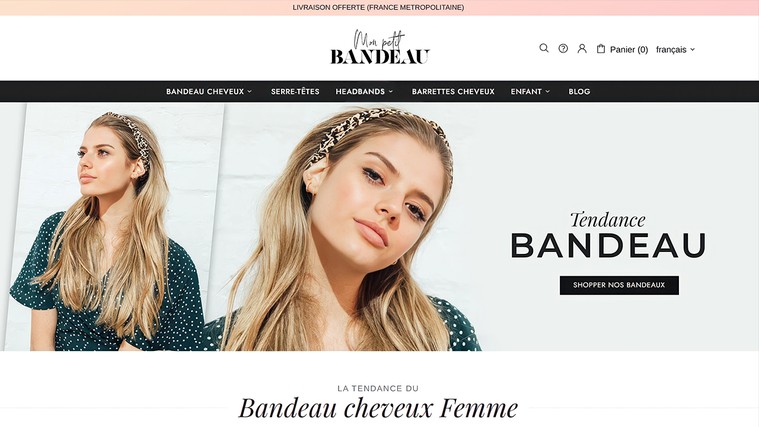Expand the Bandeau Cheveux menu chevron
759x427 pixels.
pos(249,92)
